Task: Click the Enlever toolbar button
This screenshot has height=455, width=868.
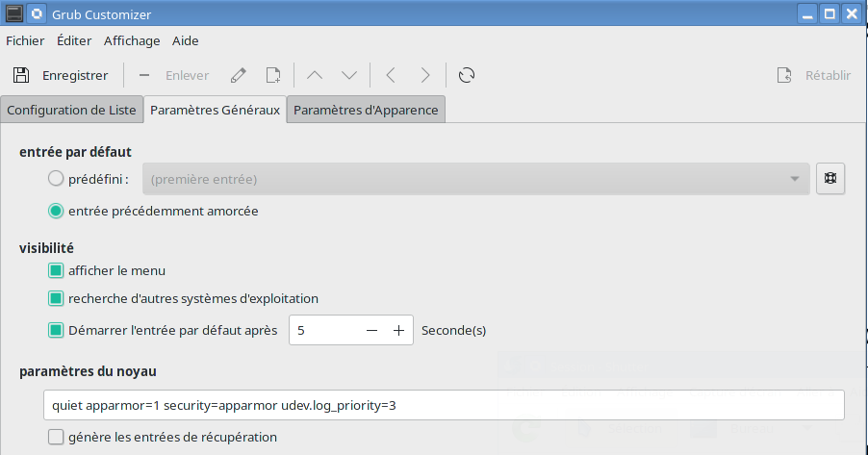Action: click(x=187, y=75)
